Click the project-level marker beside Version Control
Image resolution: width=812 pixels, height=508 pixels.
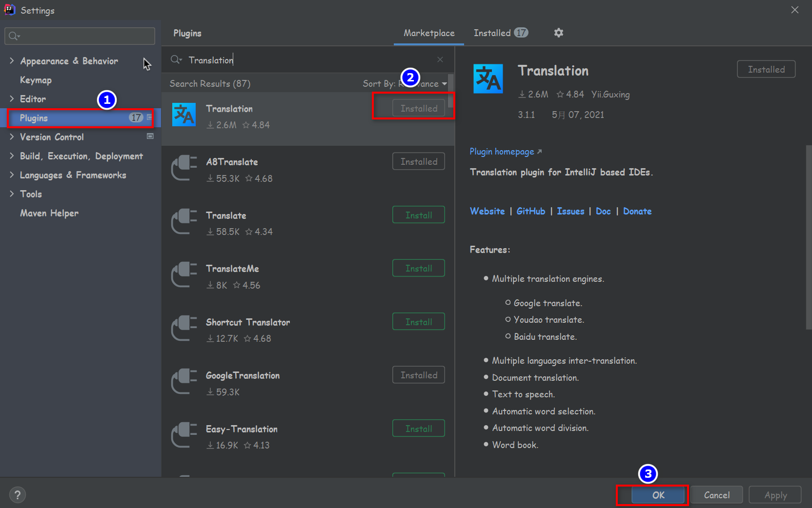pyautogui.click(x=150, y=137)
